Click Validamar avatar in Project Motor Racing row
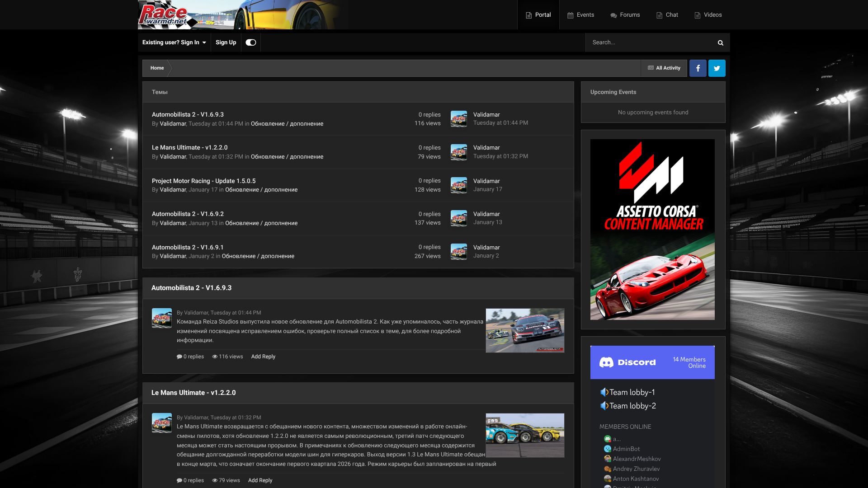 click(x=458, y=185)
